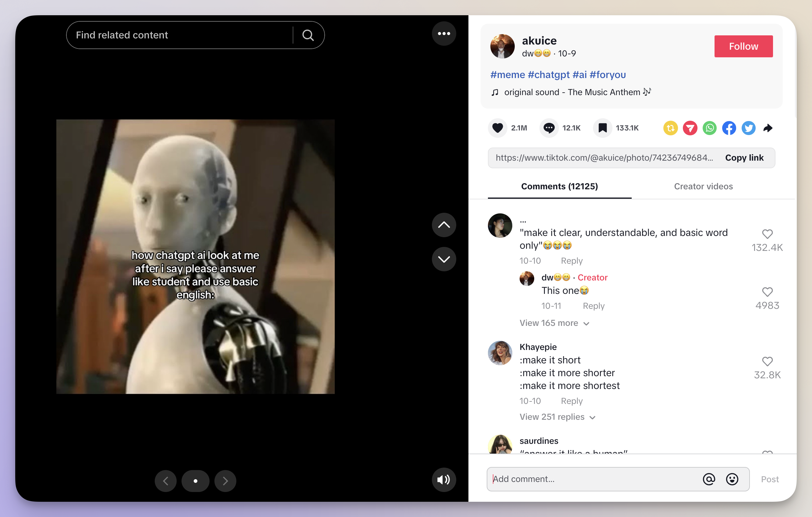812x517 pixels.
Task: Open comments via speech bubble icon
Action: (549, 128)
